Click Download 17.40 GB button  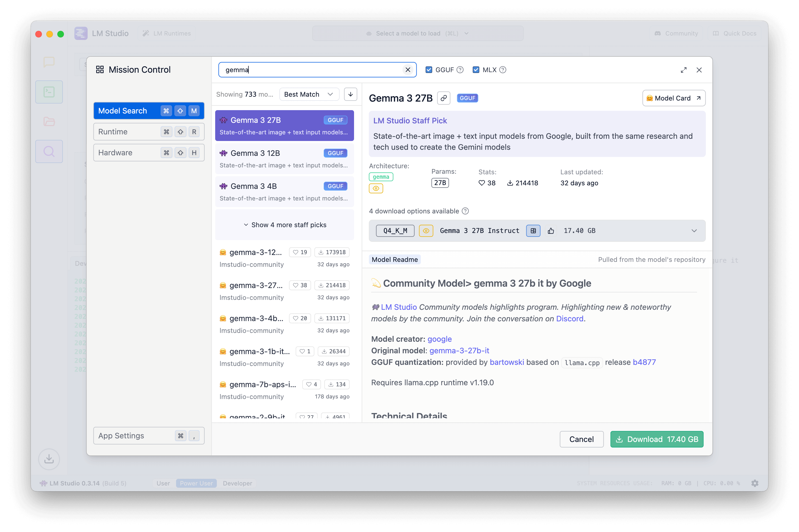click(657, 439)
